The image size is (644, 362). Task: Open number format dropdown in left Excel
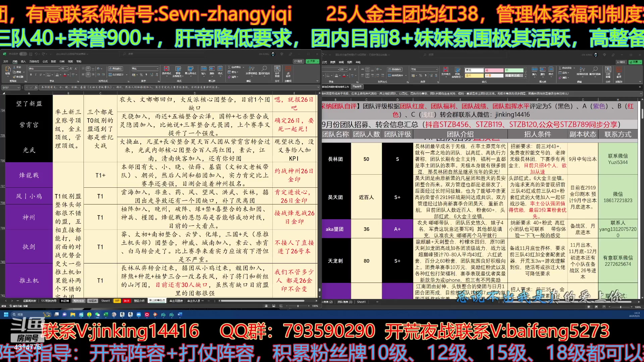coord(157,69)
